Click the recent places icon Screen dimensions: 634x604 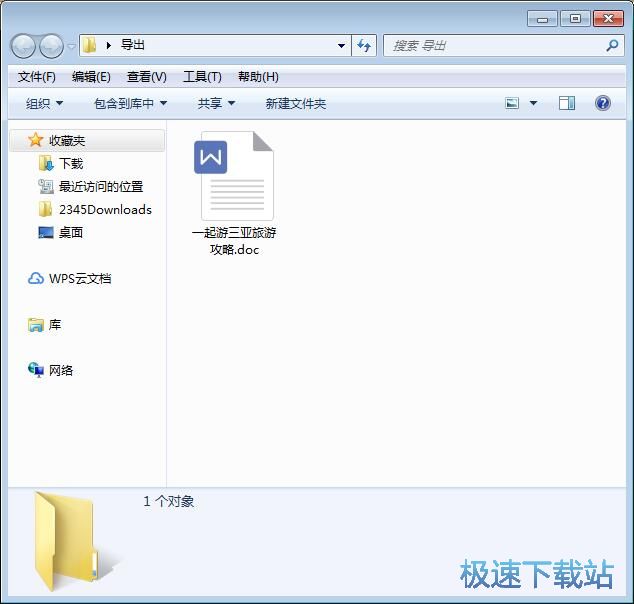coord(46,186)
